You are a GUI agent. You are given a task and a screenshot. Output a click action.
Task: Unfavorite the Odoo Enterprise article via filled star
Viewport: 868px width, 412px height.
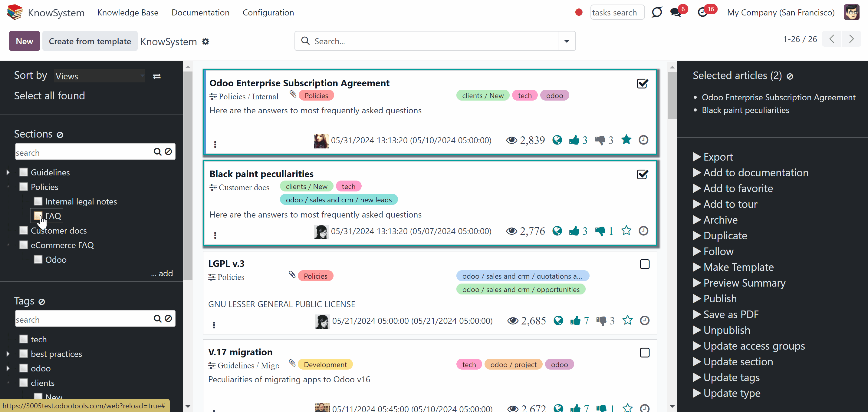[626, 140]
